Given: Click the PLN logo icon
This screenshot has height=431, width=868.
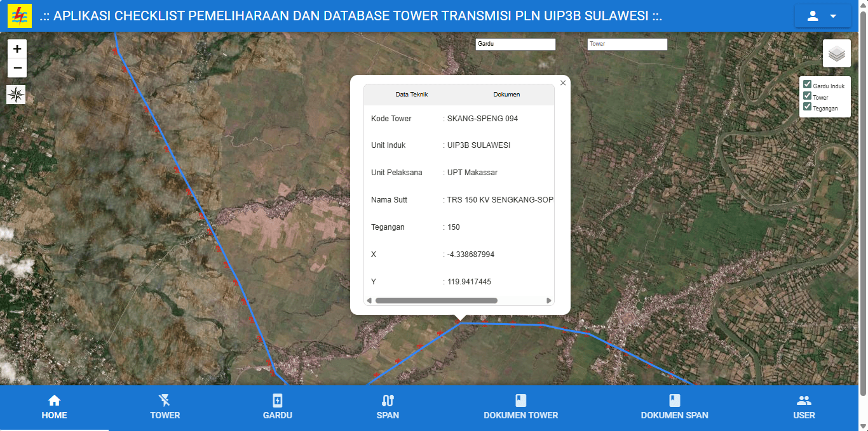Looking at the screenshot, I should (x=20, y=16).
